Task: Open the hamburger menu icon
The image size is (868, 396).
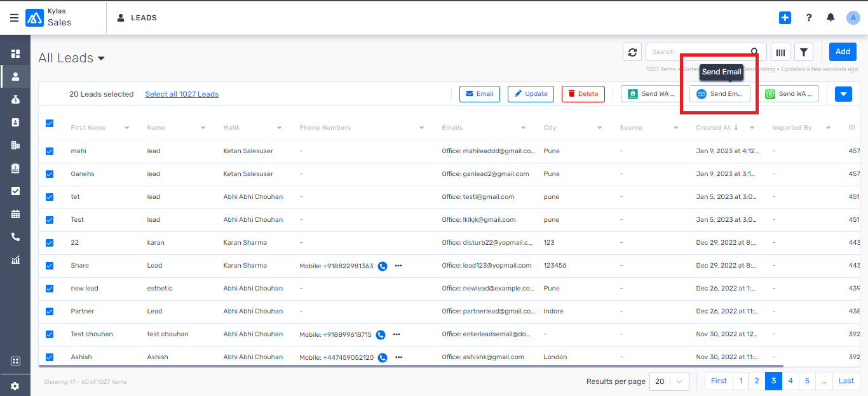Action: pos(14,18)
